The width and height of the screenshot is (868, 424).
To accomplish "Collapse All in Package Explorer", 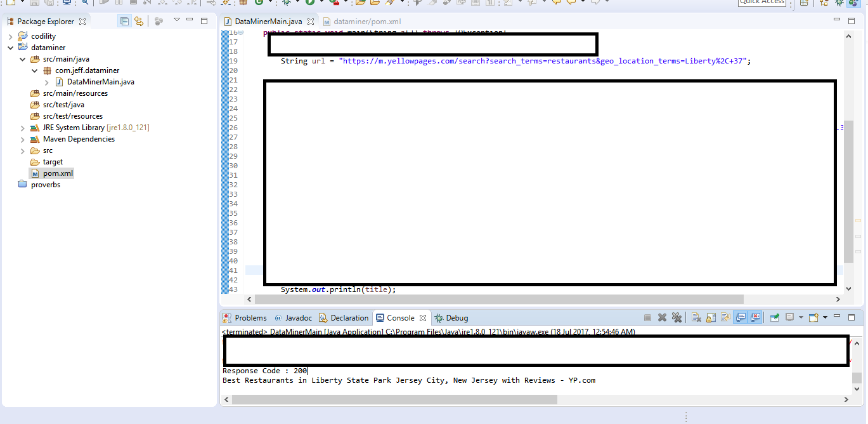I will pos(124,21).
